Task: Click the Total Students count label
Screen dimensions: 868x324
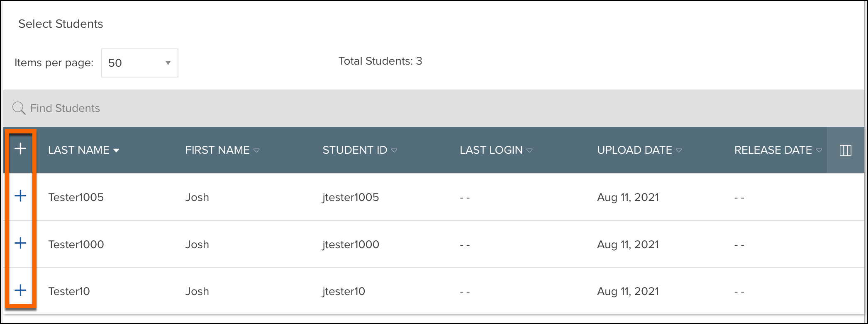Action: tap(380, 61)
